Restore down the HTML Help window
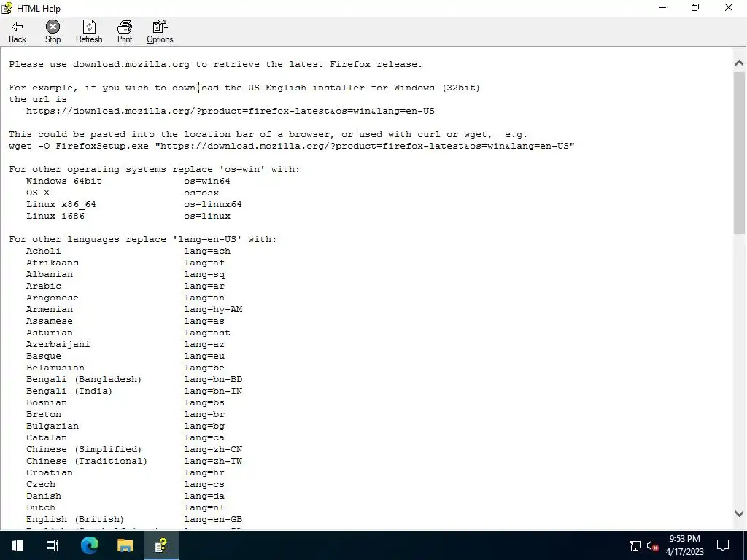This screenshot has height=560, width=747. click(695, 7)
